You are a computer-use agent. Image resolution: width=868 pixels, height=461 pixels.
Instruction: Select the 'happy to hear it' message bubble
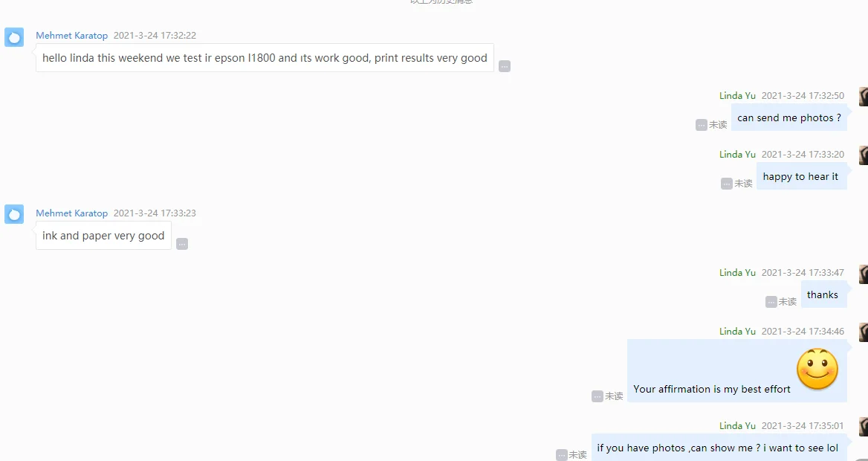(x=802, y=176)
